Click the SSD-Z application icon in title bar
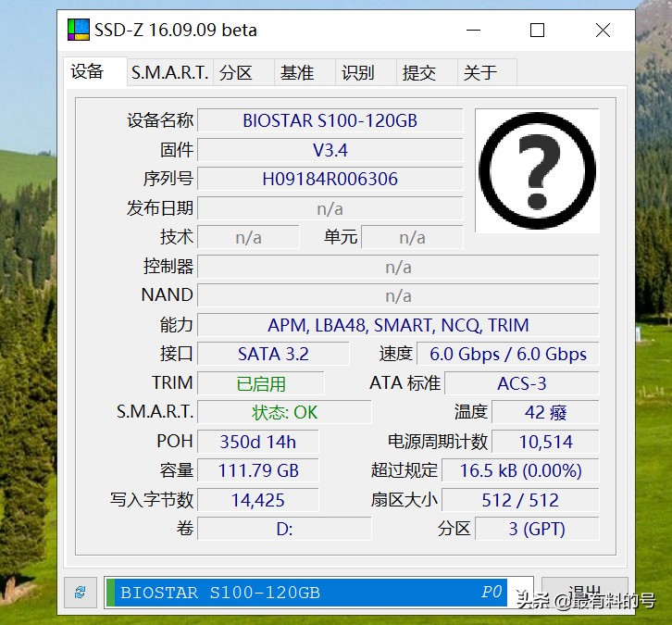Image resolution: width=672 pixels, height=625 pixels. tap(79, 30)
